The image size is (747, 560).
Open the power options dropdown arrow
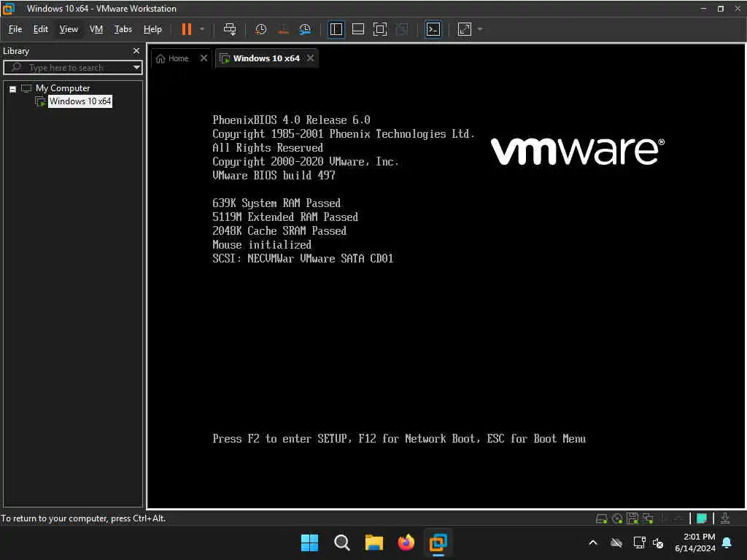202,29
